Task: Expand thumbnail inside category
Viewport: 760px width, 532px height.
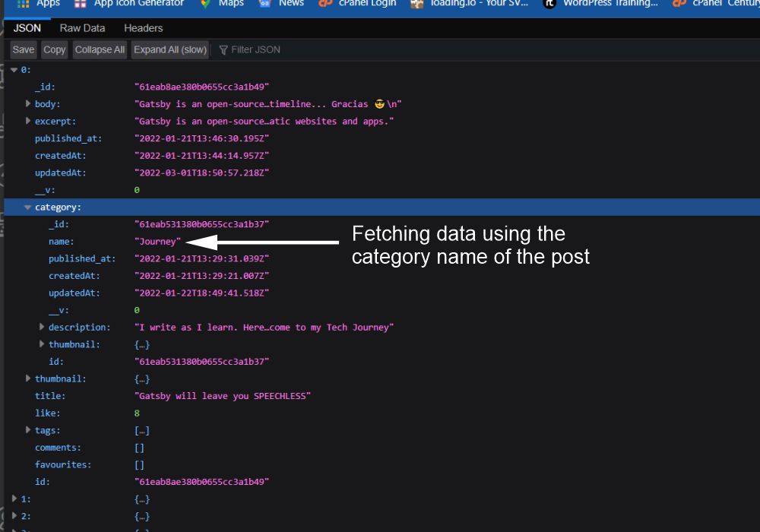Action: tap(42, 344)
